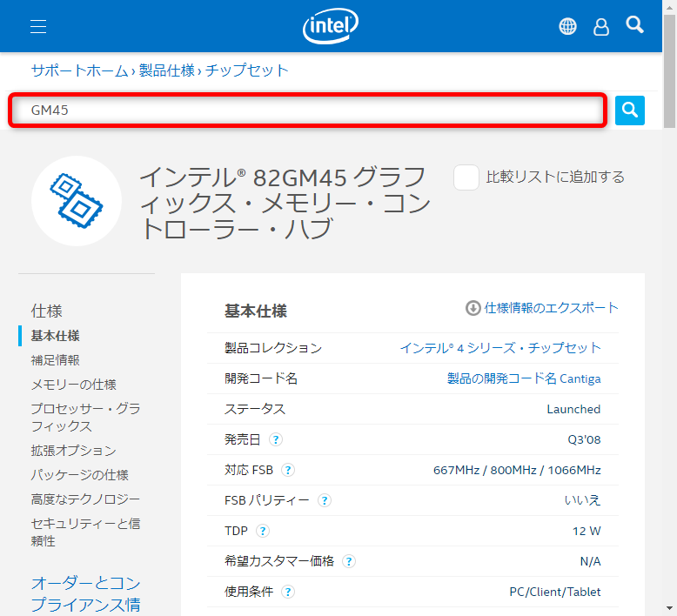Show help for 希望カスタマー価格
The height and width of the screenshot is (616, 677).
pos(349,561)
